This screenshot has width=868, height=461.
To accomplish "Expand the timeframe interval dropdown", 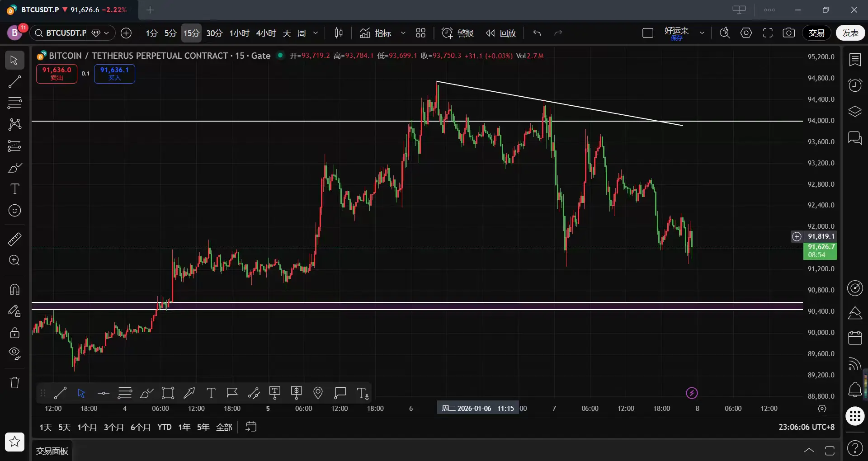I will coord(316,33).
